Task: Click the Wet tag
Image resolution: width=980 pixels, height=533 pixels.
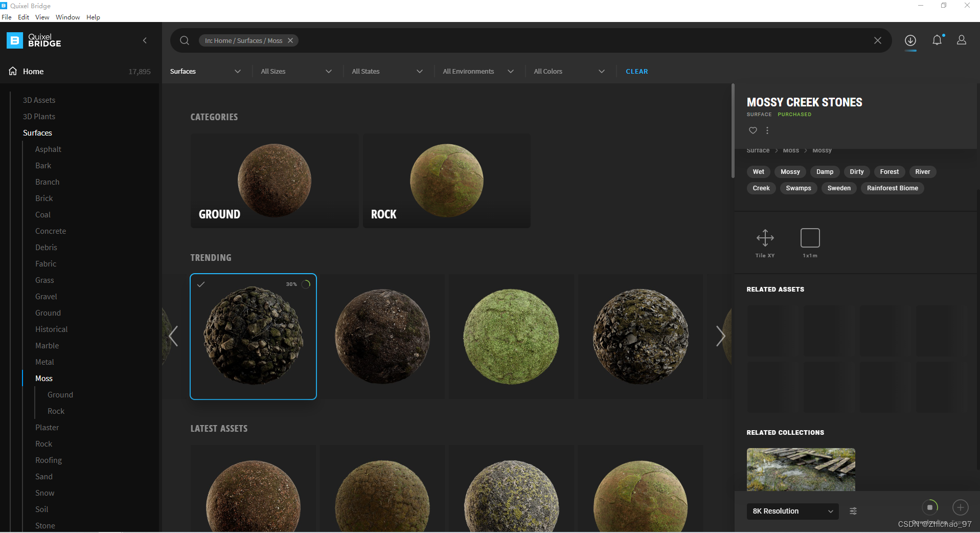Action: (759, 172)
